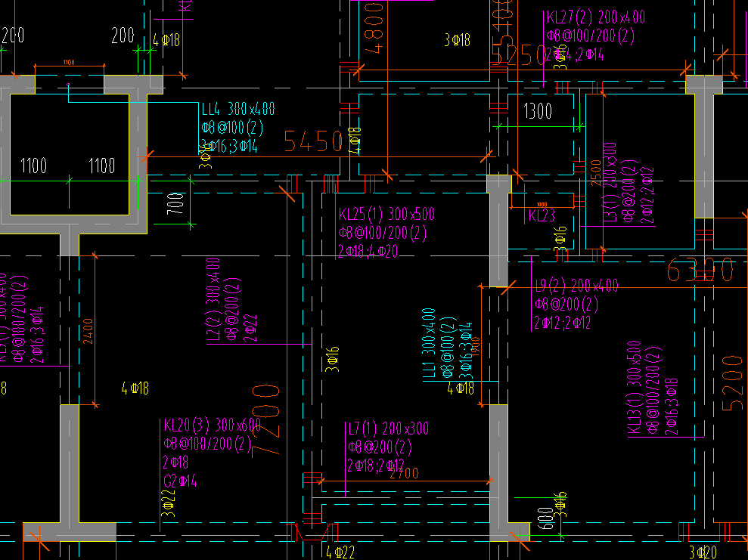Select the 4Φ22 rebar label

[x=340, y=552]
